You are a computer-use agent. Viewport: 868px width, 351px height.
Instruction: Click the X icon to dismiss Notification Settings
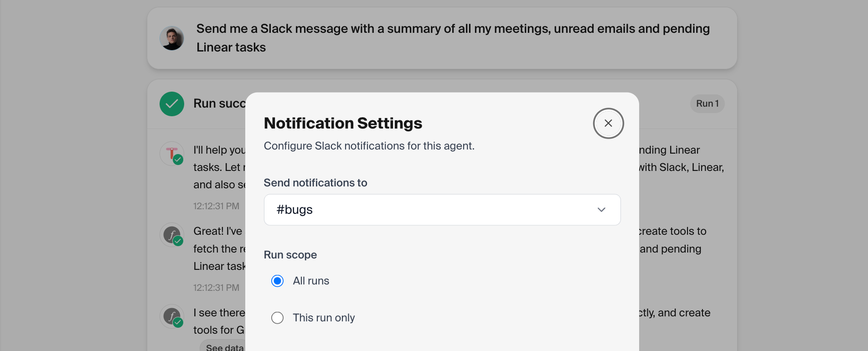[x=608, y=123]
